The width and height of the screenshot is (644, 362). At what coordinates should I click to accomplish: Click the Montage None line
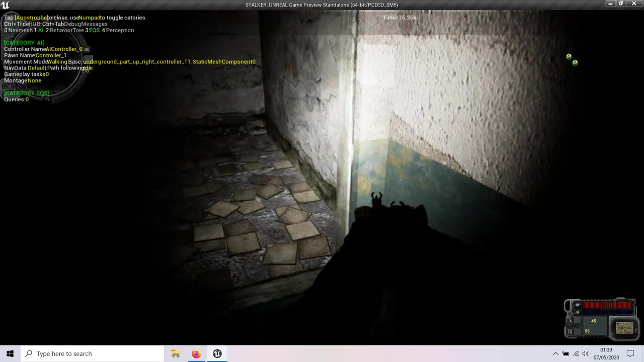pos(23,80)
